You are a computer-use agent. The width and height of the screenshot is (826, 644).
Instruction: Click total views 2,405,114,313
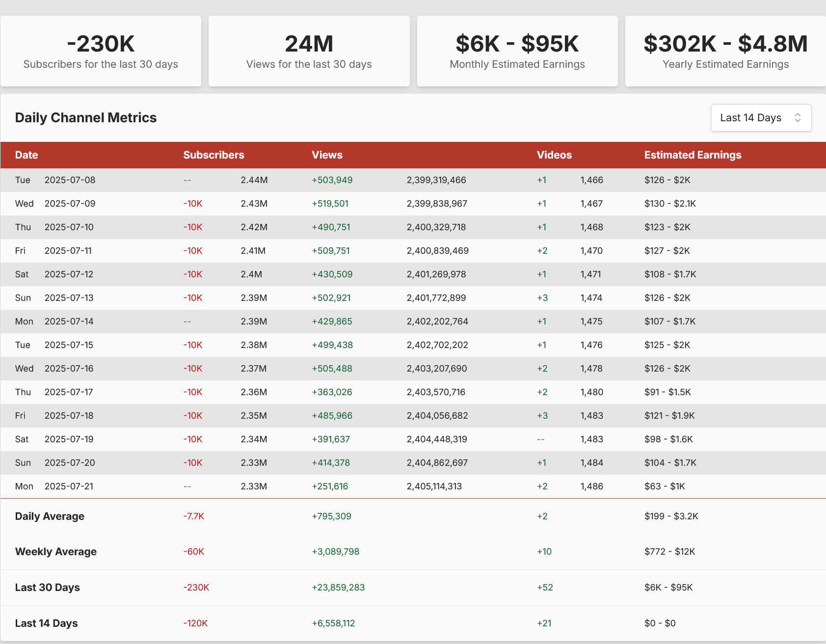pyautogui.click(x=434, y=486)
